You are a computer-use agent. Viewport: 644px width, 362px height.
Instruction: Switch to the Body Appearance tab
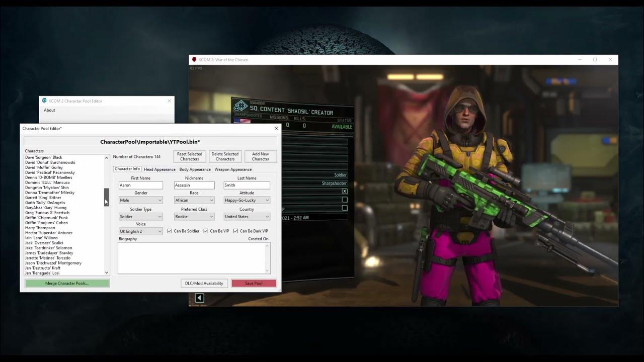(195, 169)
